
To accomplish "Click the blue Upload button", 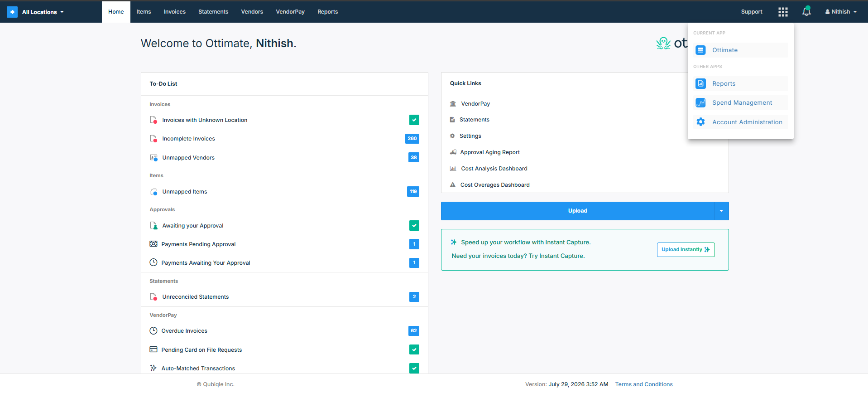I will (577, 211).
